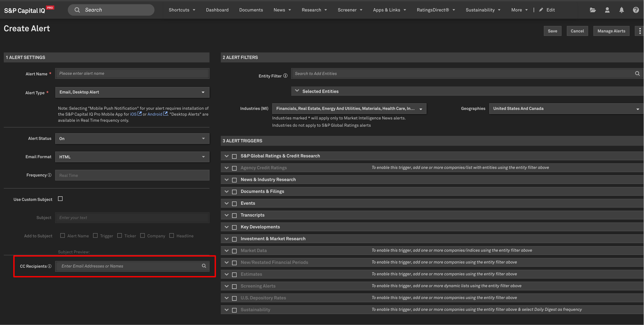Click the Manage Alerts button
644x325 pixels.
pos(611,31)
